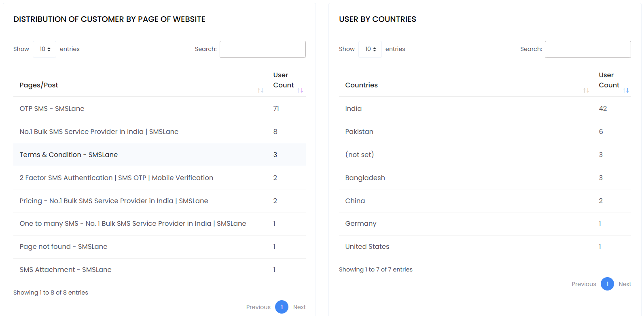
Task: Click 'Showing 1 to 7 of 7 entries'
Action: (376, 269)
